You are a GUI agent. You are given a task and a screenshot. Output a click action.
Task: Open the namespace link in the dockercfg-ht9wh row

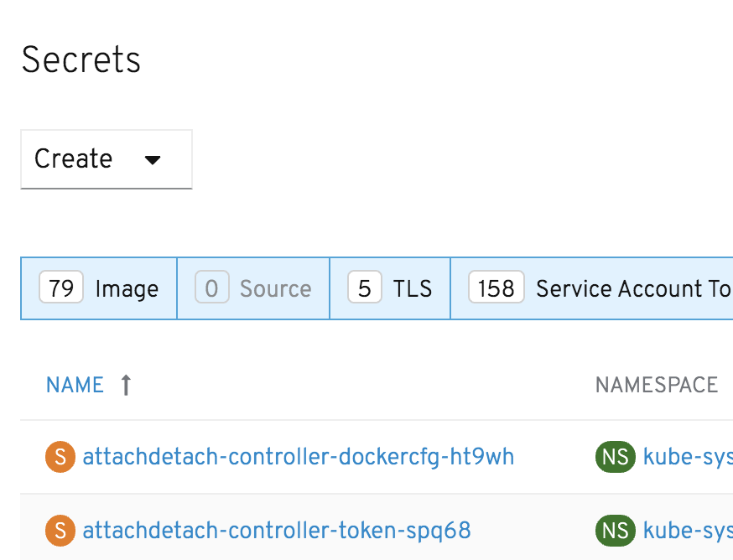688,457
